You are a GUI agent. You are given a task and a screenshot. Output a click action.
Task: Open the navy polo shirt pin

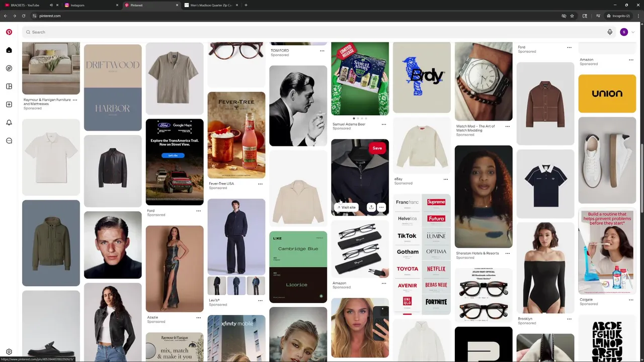(x=545, y=184)
